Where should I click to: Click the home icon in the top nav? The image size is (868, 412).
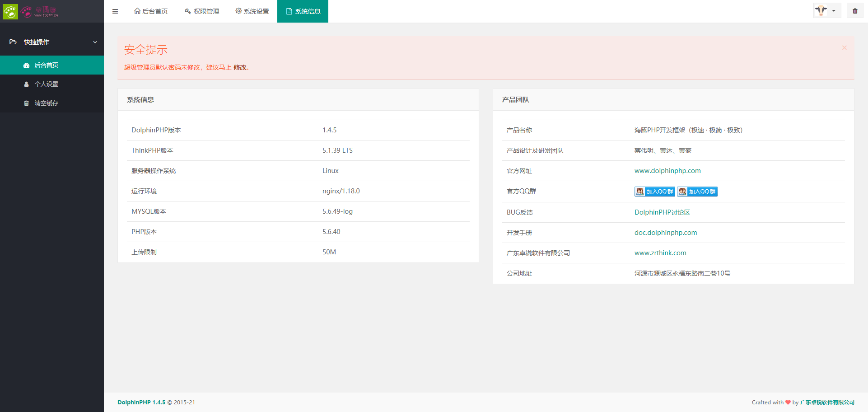pos(137,11)
